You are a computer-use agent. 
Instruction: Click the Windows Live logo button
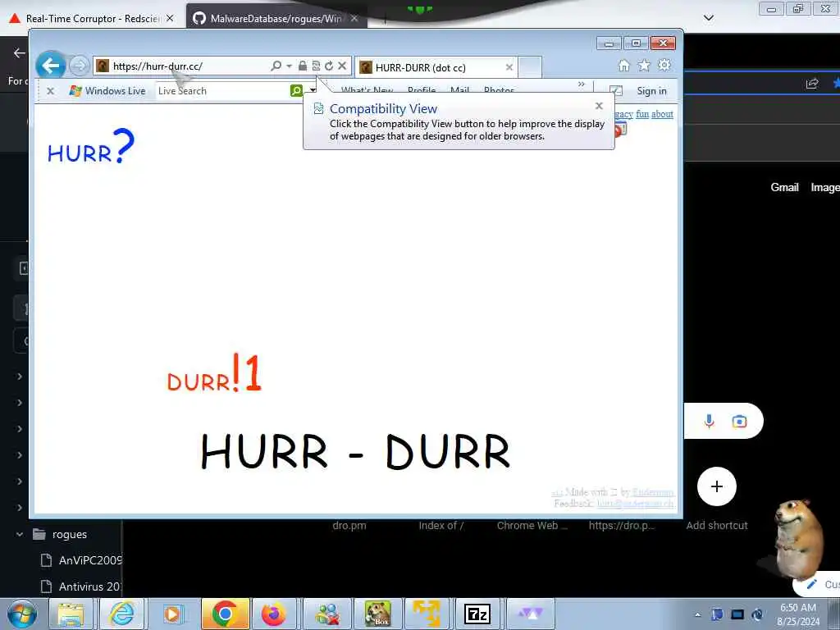107,91
